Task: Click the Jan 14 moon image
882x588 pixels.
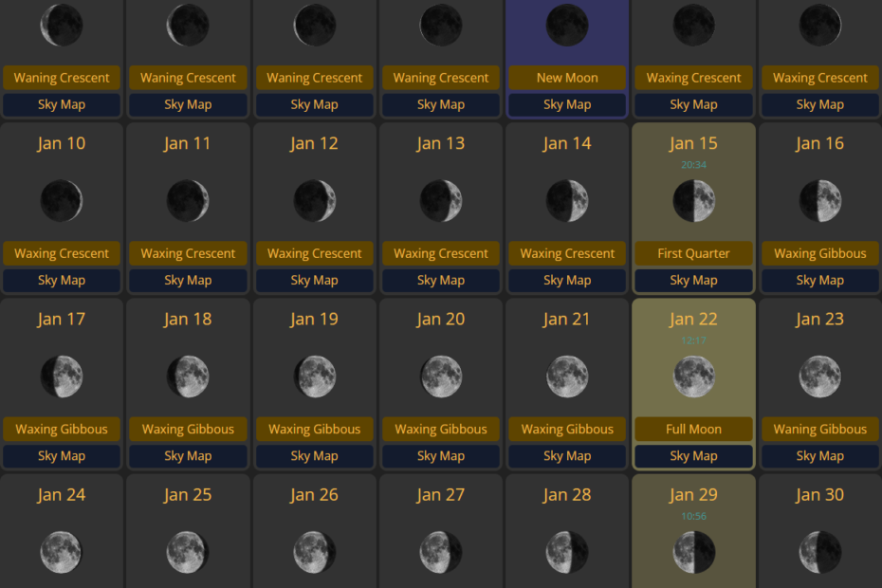Action: [x=567, y=201]
